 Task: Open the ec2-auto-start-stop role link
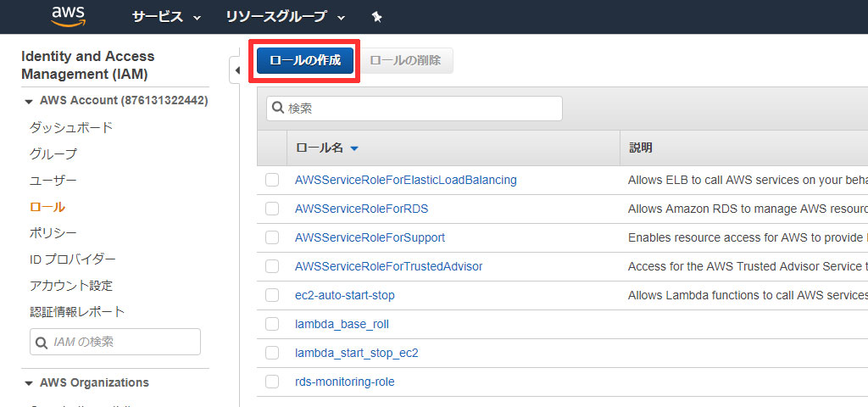coord(345,295)
